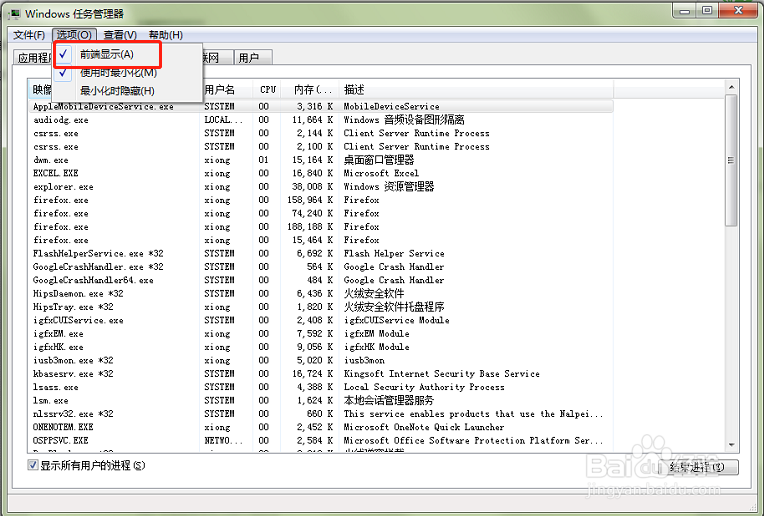Click the 本地会话管理器服务 description
The image size is (764, 516).
point(388,401)
